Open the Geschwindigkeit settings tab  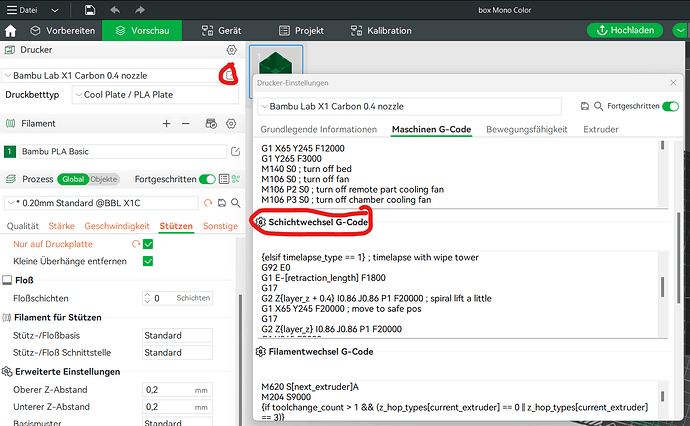[x=117, y=226]
